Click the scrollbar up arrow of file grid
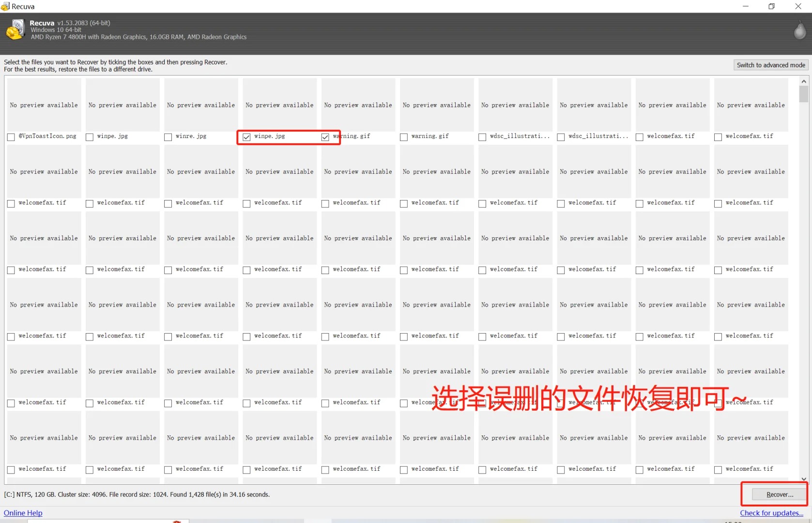The image size is (812, 523). tap(804, 81)
